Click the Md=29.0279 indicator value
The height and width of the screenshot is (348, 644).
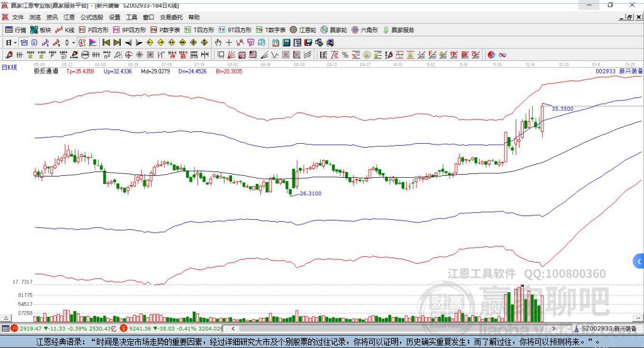(x=155, y=72)
